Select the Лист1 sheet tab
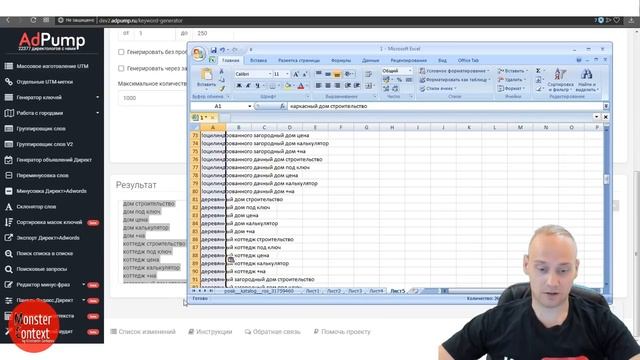 (312, 291)
